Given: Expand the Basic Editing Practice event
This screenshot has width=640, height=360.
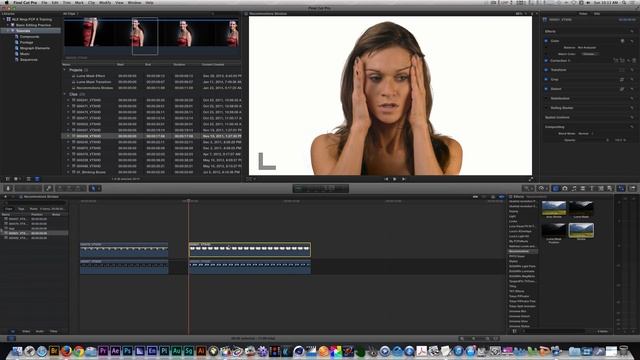Looking at the screenshot, I should coord(7,25).
